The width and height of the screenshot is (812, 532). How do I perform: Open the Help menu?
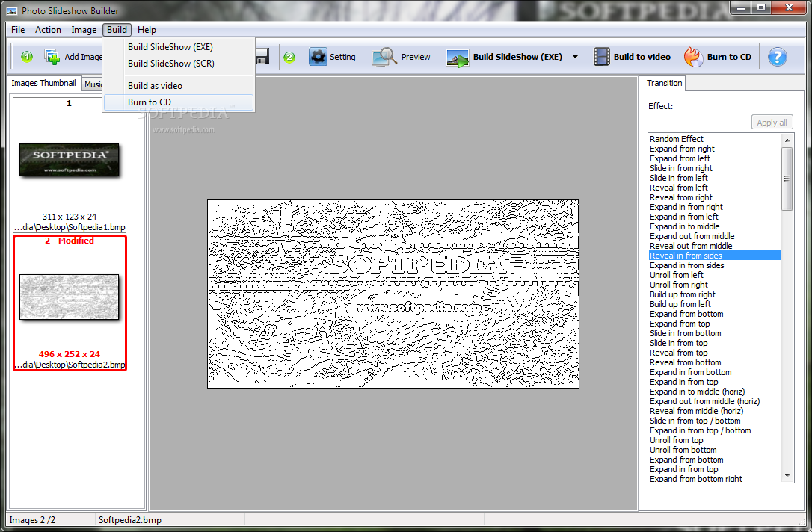147,29
